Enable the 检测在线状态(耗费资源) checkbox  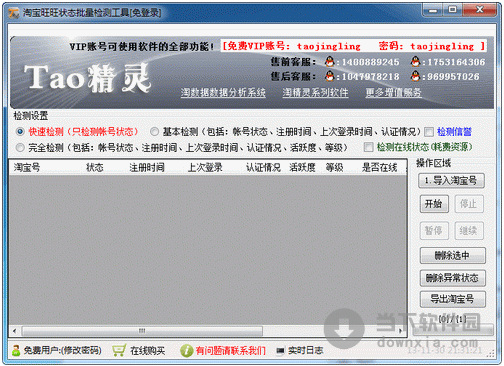click(368, 147)
